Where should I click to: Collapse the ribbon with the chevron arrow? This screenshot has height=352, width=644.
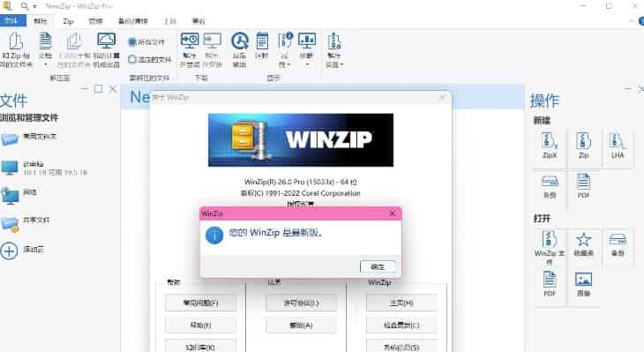[632, 21]
